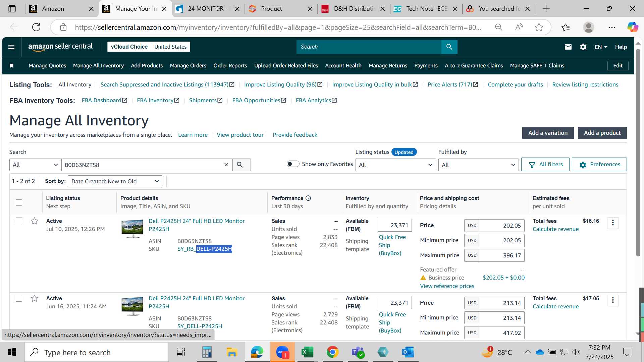Open the kebab menu for the $16.16 fees listing

[613, 223]
